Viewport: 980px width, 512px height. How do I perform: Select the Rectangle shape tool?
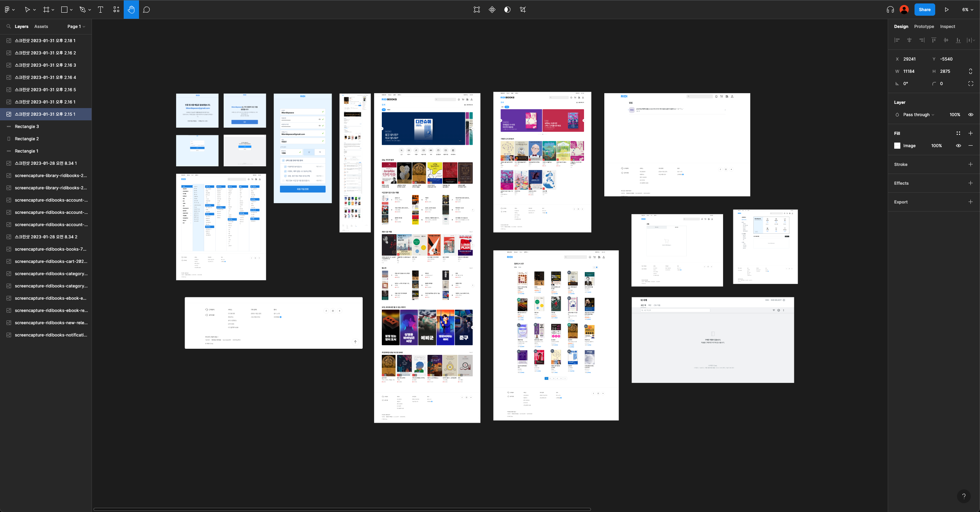(x=64, y=10)
